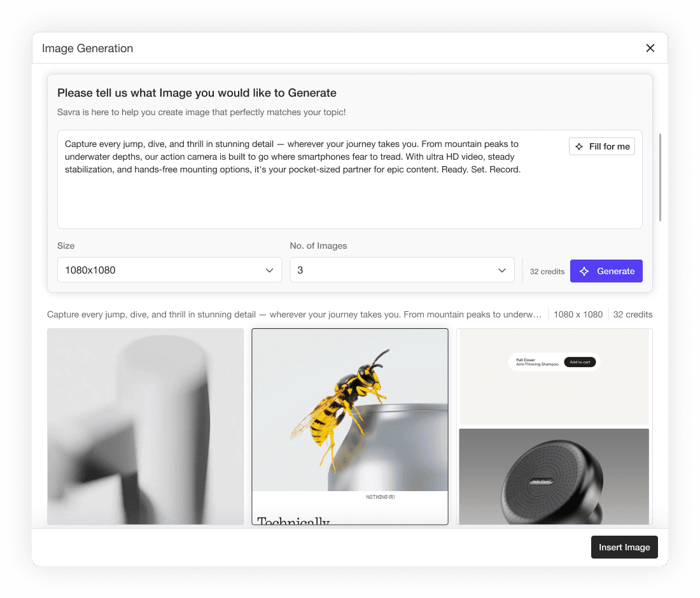The image size is (700, 598).
Task: Click the 32 credits label beside Generate
Action: (547, 272)
